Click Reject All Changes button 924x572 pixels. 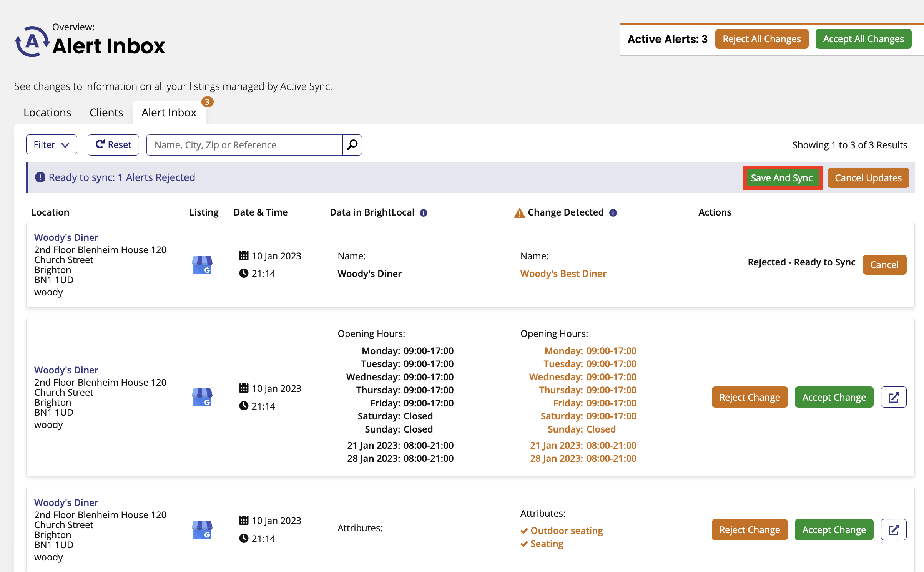point(761,39)
